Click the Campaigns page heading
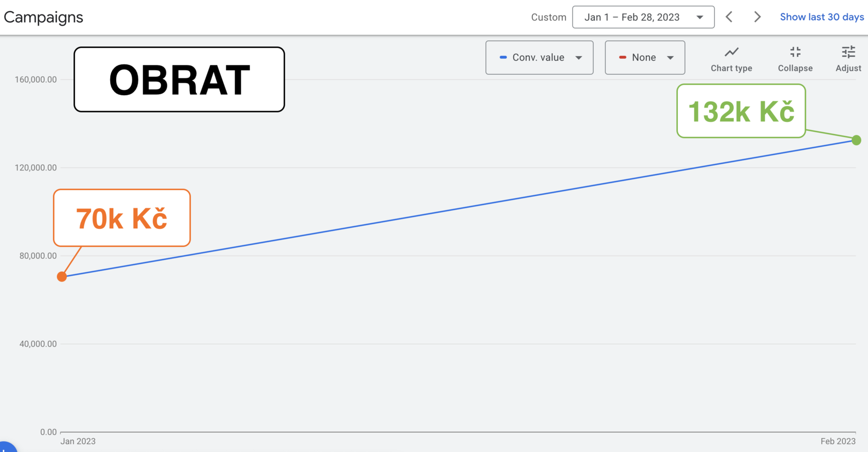This screenshot has height=452, width=868. (43, 17)
